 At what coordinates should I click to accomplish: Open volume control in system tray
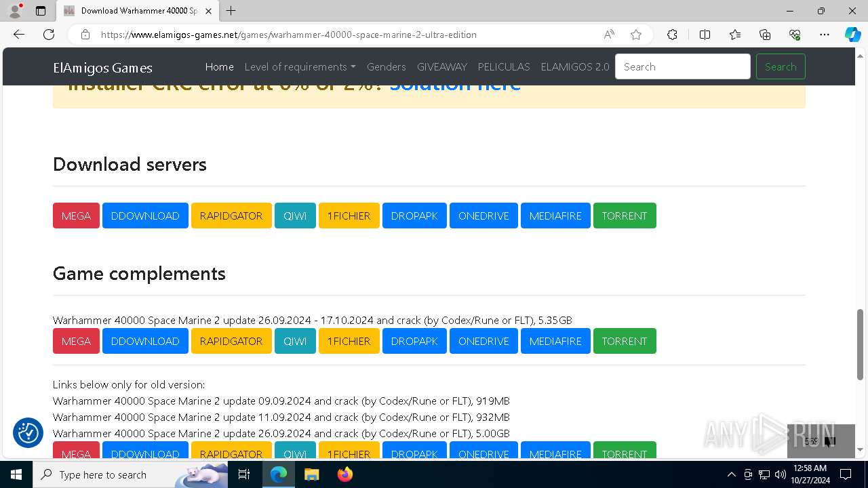coord(781,474)
